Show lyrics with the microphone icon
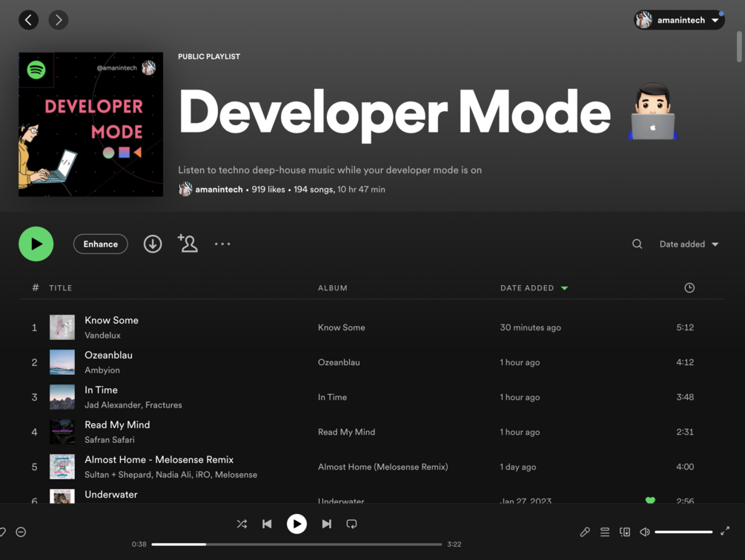 [585, 532]
